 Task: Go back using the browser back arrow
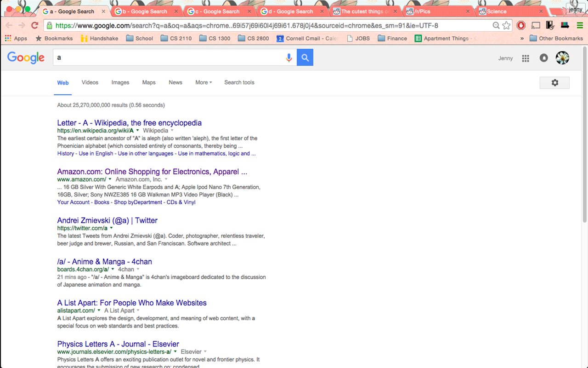click(9, 26)
